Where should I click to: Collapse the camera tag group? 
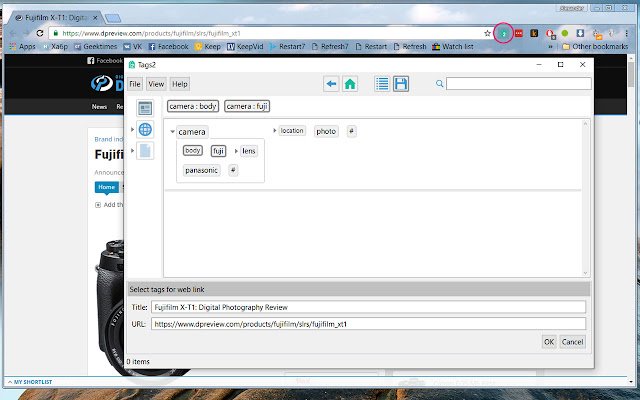tap(173, 132)
